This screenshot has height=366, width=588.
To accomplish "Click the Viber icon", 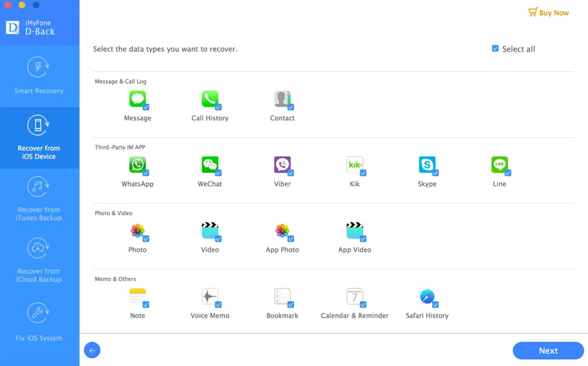I will tap(282, 165).
